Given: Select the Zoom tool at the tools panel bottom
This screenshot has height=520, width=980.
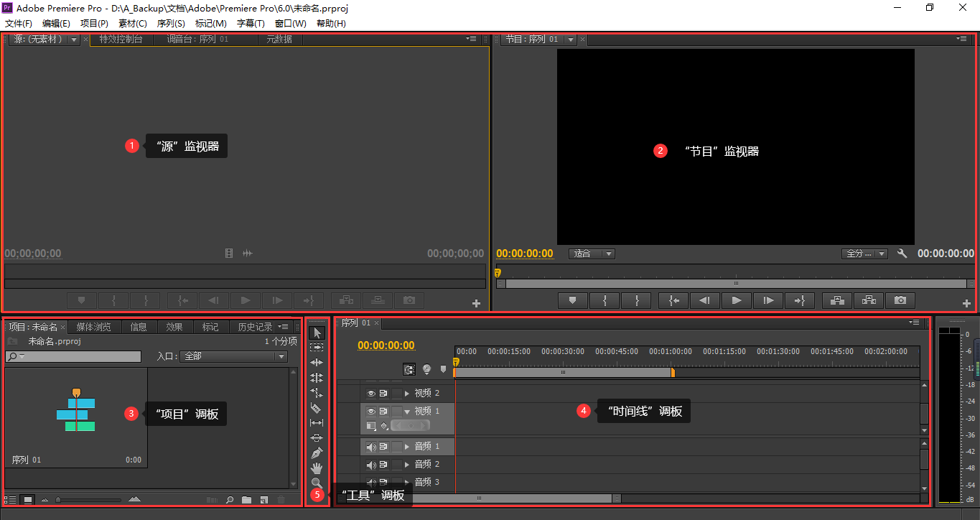Looking at the screenshot, I should tap(317, 483).
